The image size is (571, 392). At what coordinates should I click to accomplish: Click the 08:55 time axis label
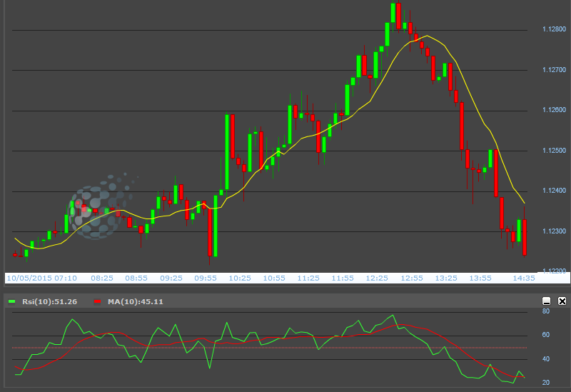pos(136,278)
